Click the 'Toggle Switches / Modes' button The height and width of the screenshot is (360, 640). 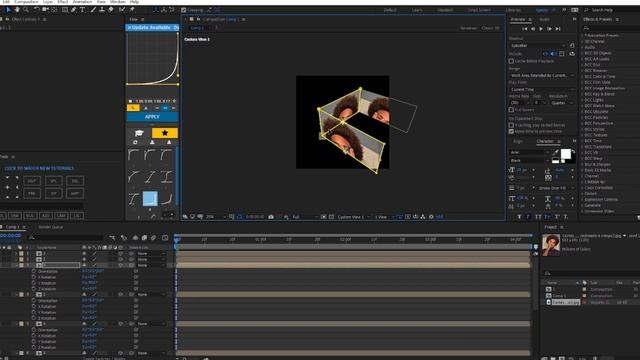click(x=104, y=358)
